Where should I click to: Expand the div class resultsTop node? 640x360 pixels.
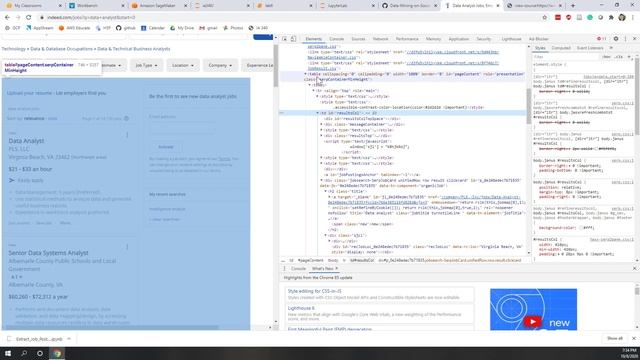pyautogui.click(x=322, y=136)
